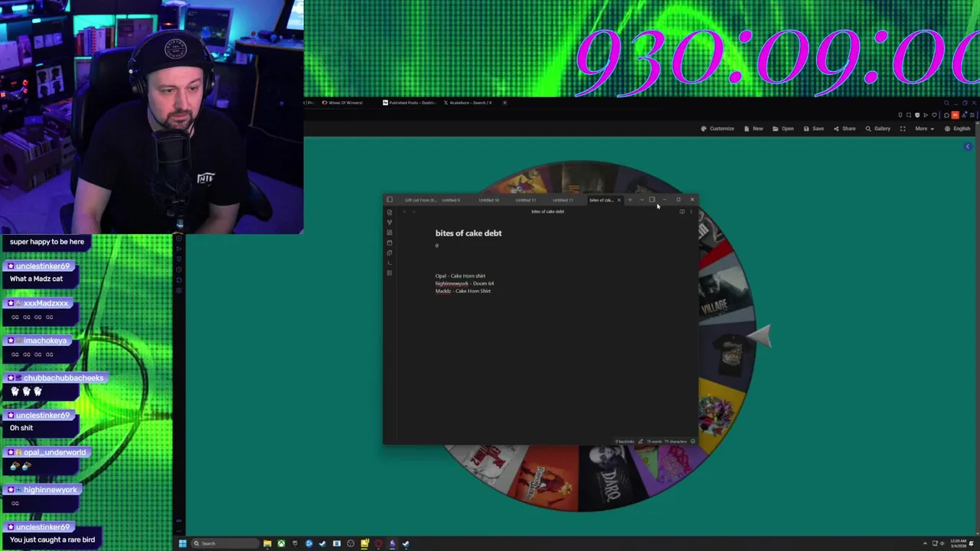Click Share in the wheel toolbar
The height and width of the screenshot is (551, 980).
point(844,129)
